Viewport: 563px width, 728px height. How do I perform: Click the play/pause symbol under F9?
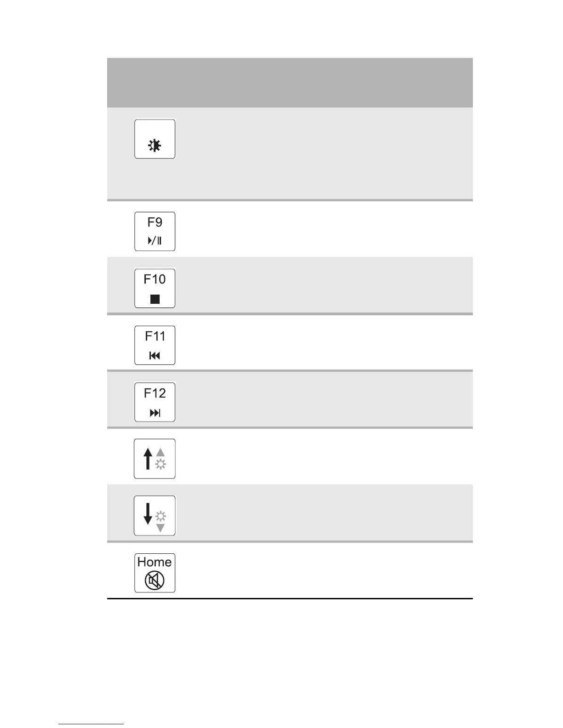coord(155,240)
